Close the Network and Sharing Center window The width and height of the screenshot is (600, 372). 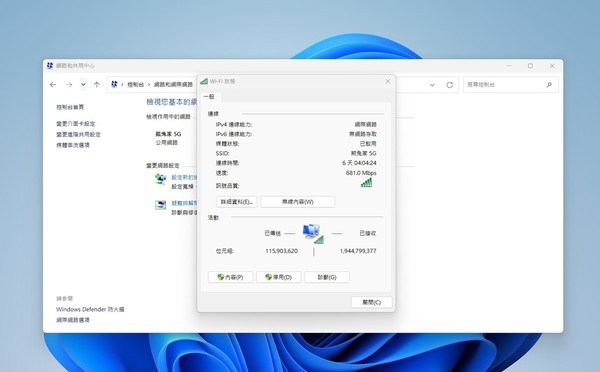[x=552, y=66]
